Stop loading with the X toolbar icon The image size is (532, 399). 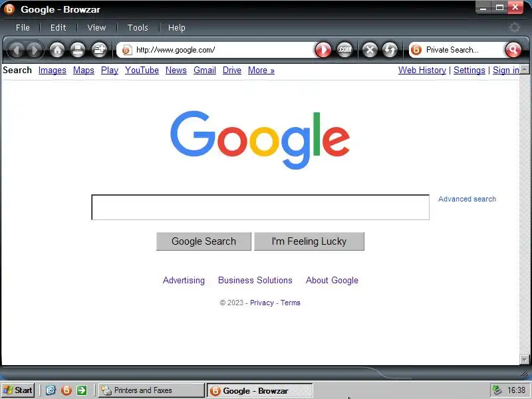370,51
